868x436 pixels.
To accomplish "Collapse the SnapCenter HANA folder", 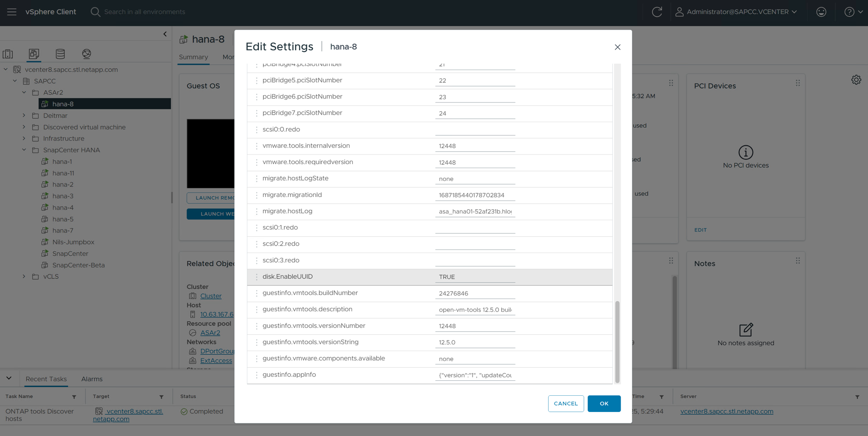I will coord(24,150).
